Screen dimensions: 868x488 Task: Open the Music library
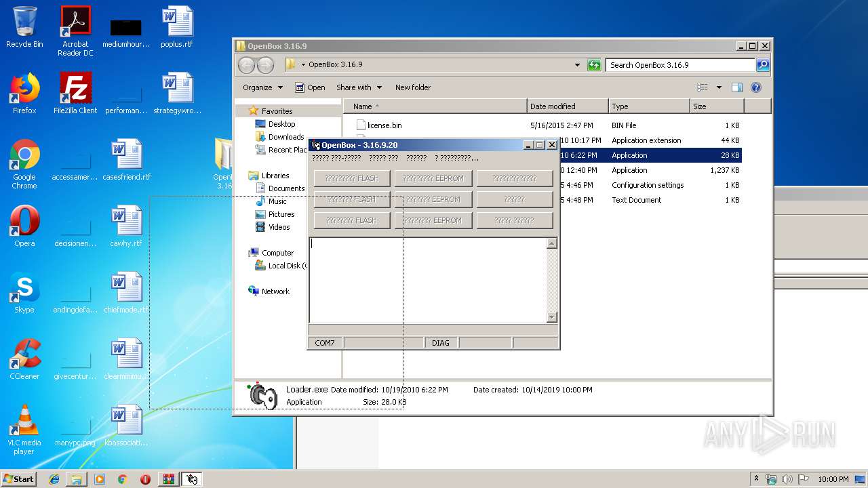pyautogui.click(x=271, y=201)
